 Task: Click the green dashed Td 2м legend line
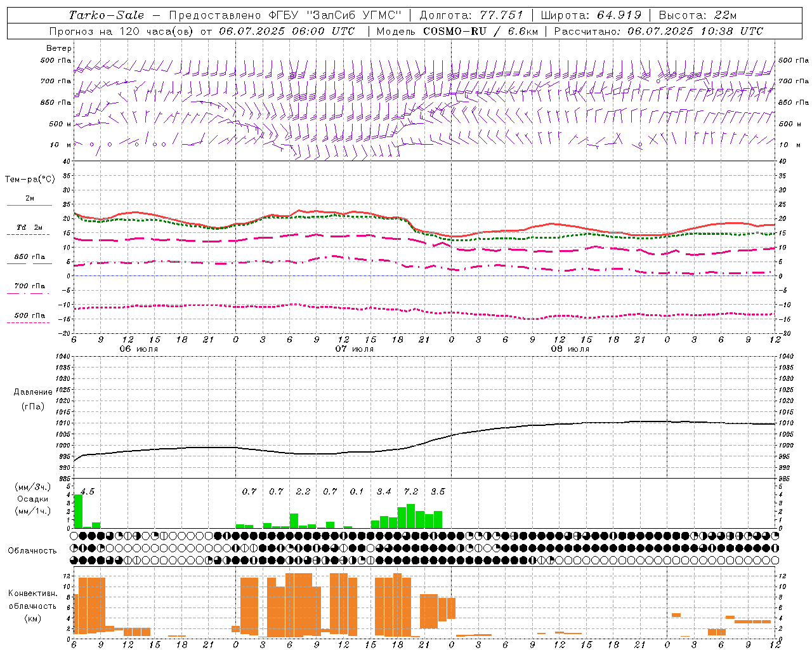pos(28,235)
